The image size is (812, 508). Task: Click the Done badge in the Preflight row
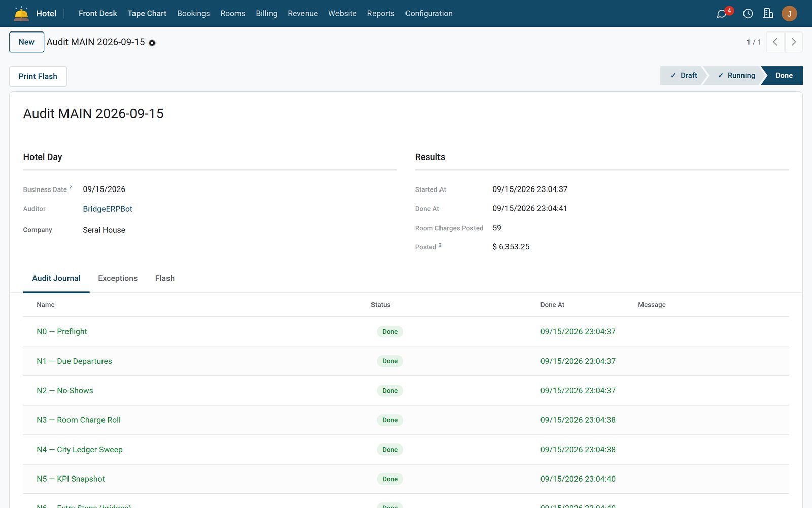pos(390,332)
